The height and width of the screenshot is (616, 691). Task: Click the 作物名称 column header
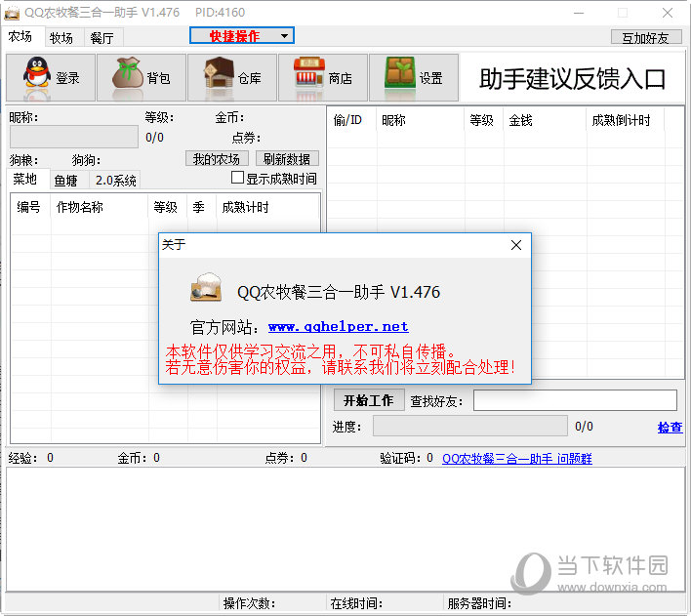[x=100, y=207]
